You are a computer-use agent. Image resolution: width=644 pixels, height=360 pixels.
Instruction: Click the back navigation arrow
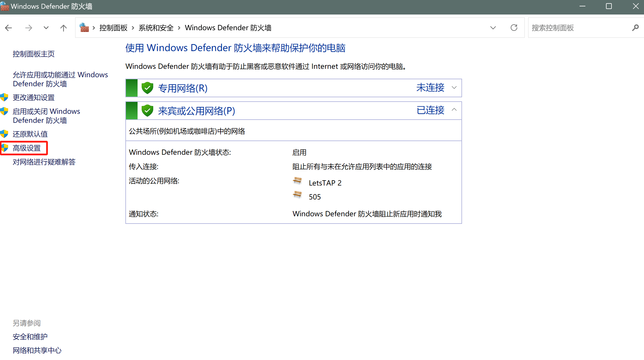click(9, 28)
